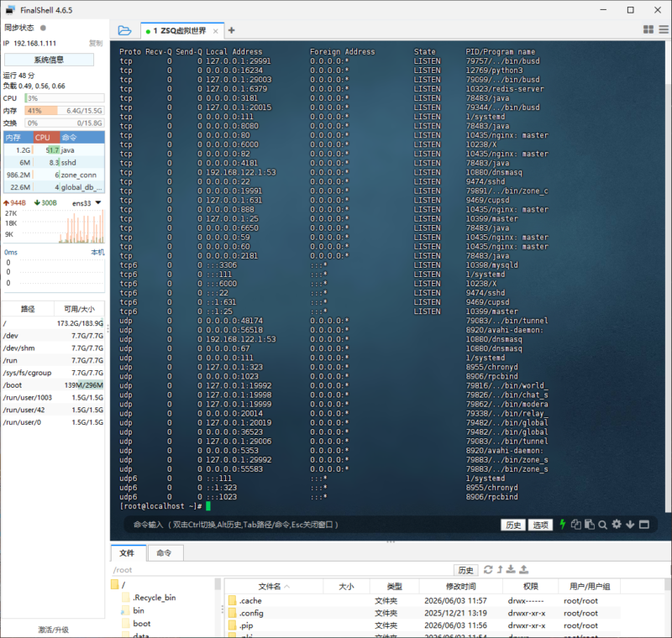672x638 pixels.
Task: Click the command input field
Action: pyautogui.click(x=312, y=525)
